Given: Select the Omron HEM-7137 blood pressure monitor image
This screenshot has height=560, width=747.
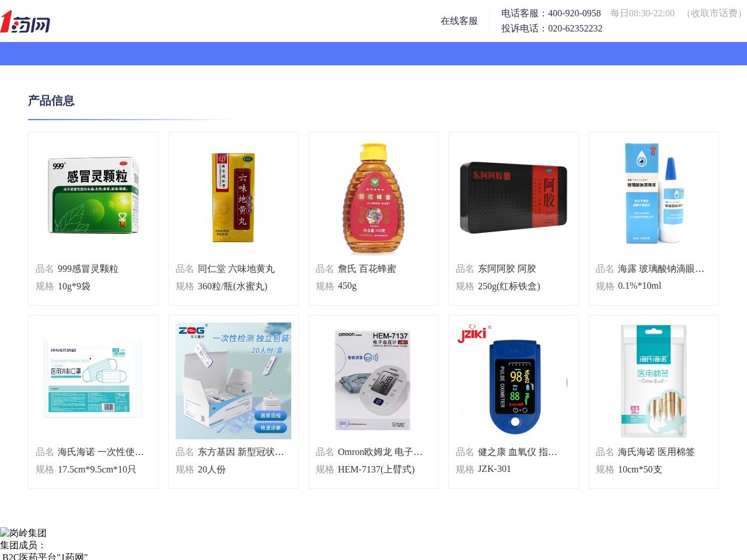Looking at the screenshot, I should 373,380.
